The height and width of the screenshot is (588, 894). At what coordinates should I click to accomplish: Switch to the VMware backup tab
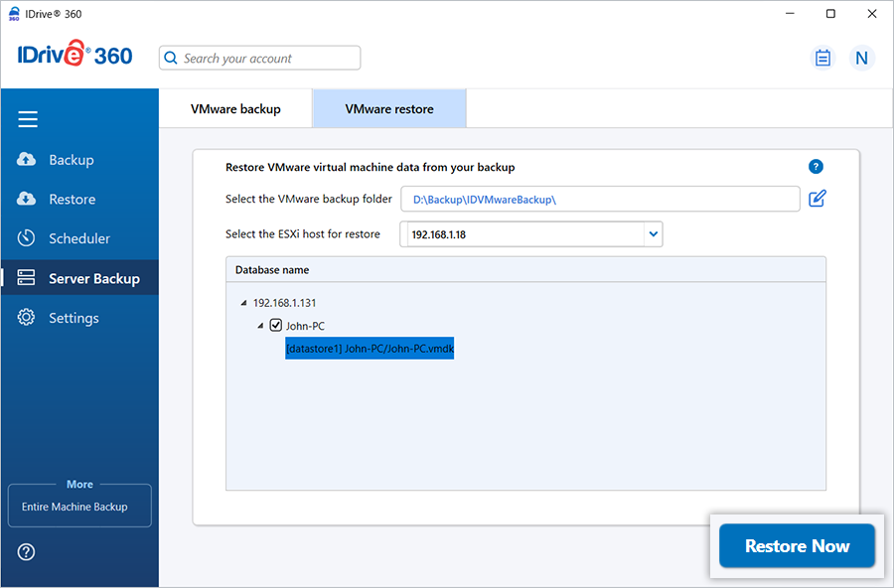pos(235,109)
